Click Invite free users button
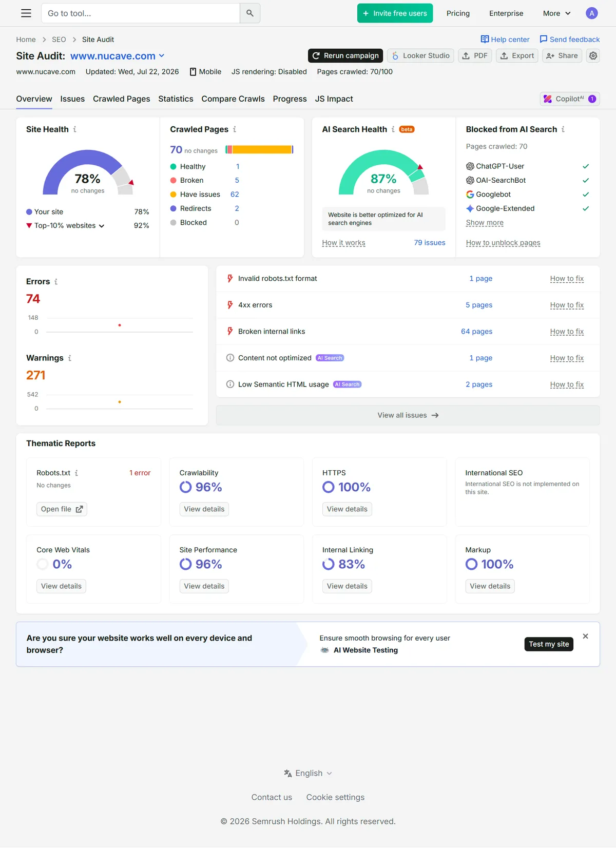616x848 pixels. [395, 13]
